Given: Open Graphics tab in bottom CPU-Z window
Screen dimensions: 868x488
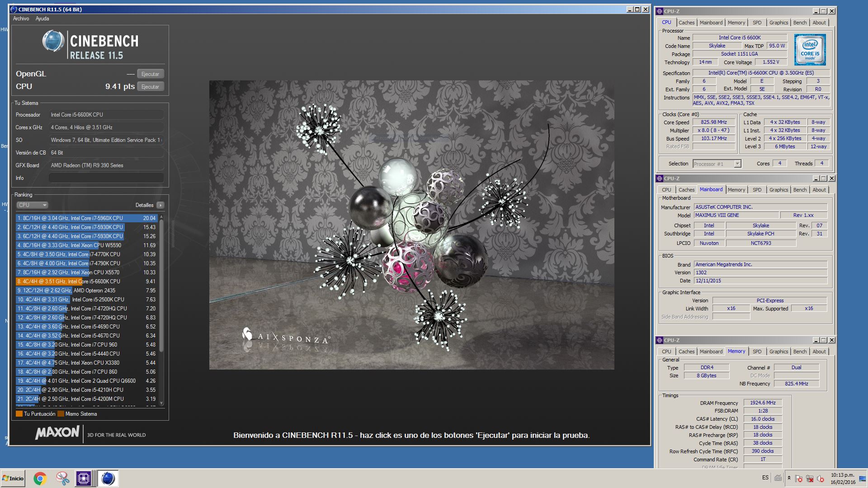Looking at the screenshot, I should [778, 352].
